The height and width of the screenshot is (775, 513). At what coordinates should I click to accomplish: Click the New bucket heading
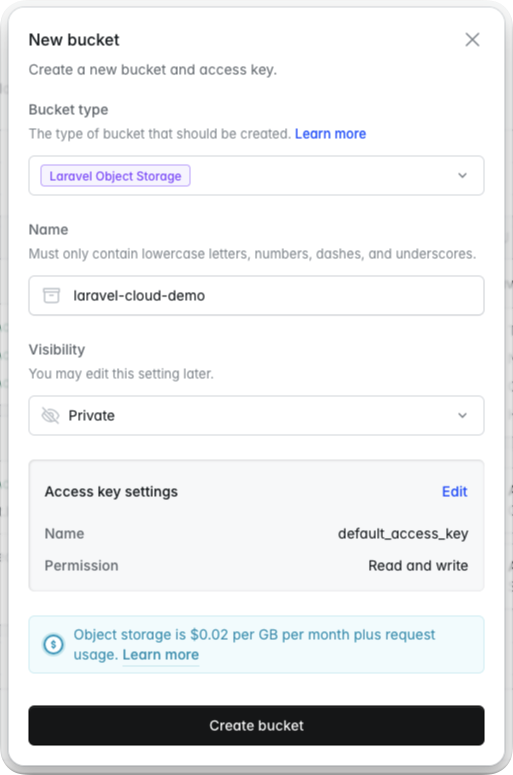click(74, 40)
